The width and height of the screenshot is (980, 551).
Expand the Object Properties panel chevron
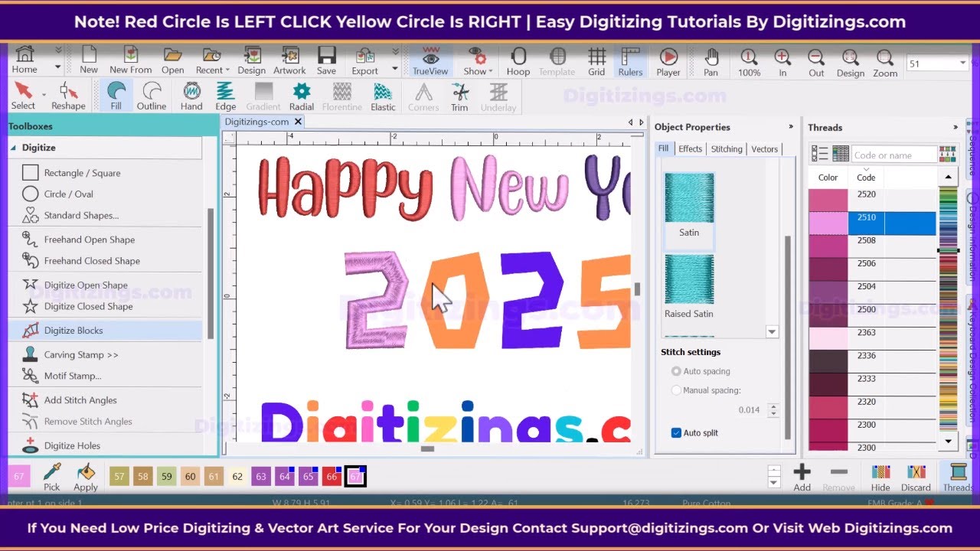tap(791, 127)
